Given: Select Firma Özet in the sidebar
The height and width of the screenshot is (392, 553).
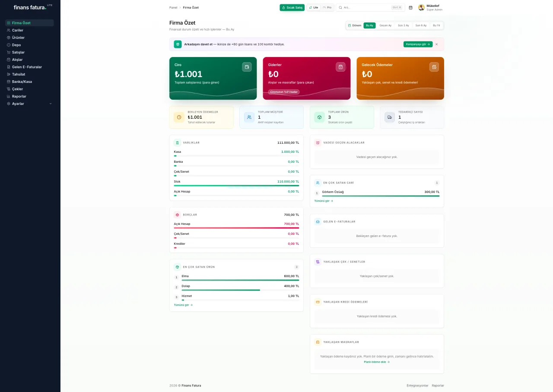Looking at the screenshot, I should pyautogui.click(x=29, y=23).
